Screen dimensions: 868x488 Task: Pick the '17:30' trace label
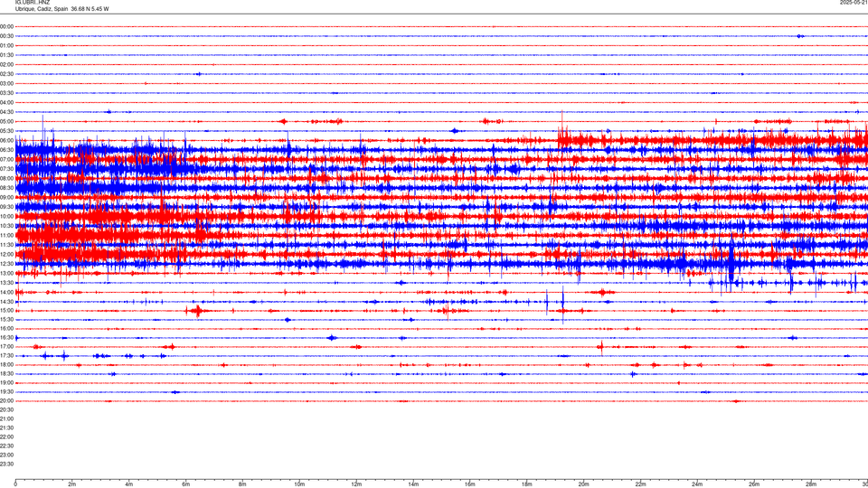pos(6,356)
